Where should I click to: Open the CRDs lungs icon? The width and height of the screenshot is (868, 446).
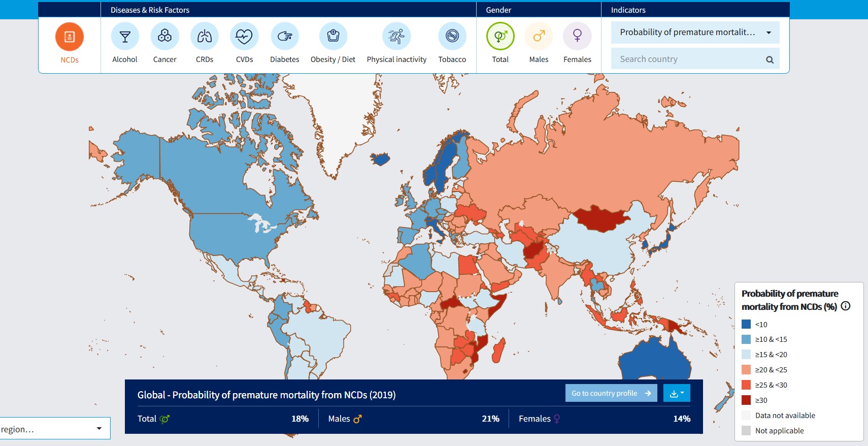pyautogui.click(x=205, y=37)
